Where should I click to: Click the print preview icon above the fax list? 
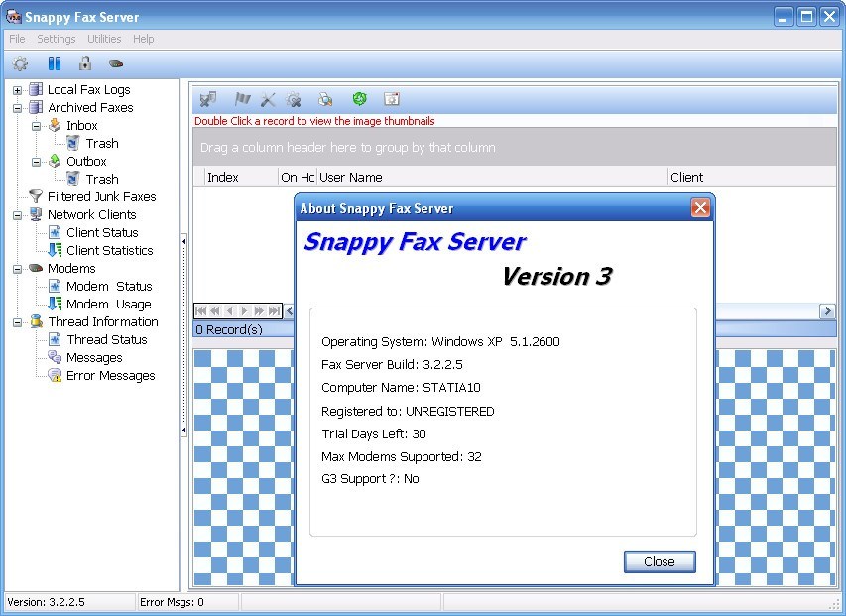(x=324, y=99)
